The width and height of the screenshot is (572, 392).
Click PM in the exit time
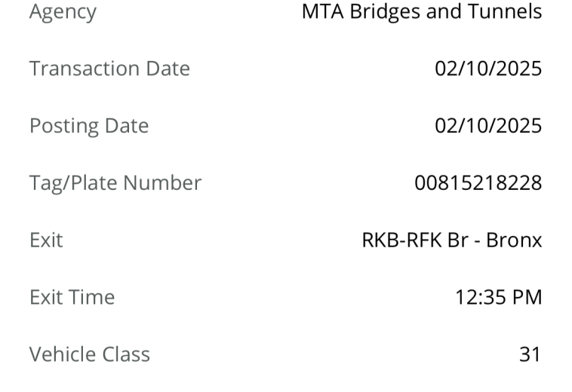click(527, 297)
